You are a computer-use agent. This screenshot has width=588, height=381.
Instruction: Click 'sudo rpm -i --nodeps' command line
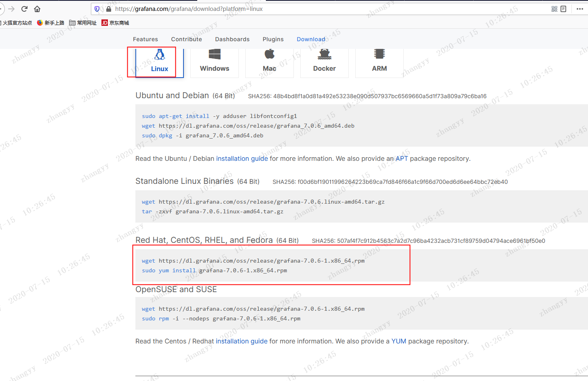(221, 319)
